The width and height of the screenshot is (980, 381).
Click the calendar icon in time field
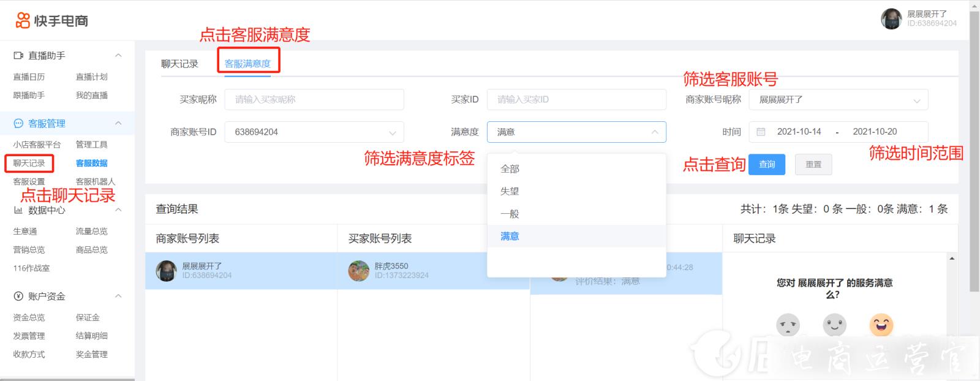(761, 132)
